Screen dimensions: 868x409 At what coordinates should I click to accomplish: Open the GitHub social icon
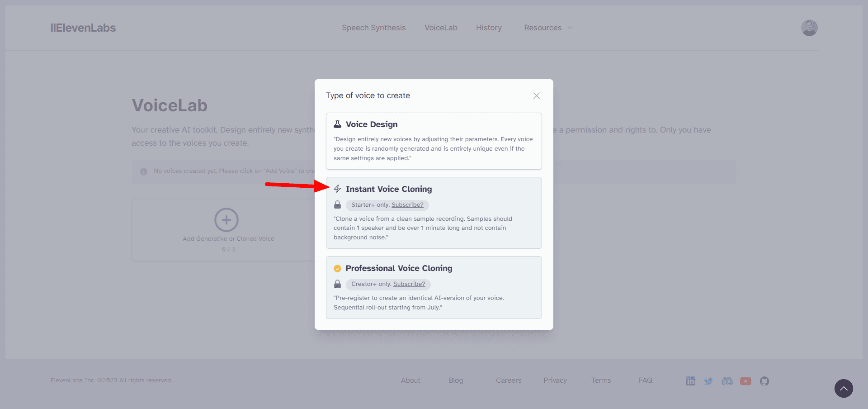(764, 381)
